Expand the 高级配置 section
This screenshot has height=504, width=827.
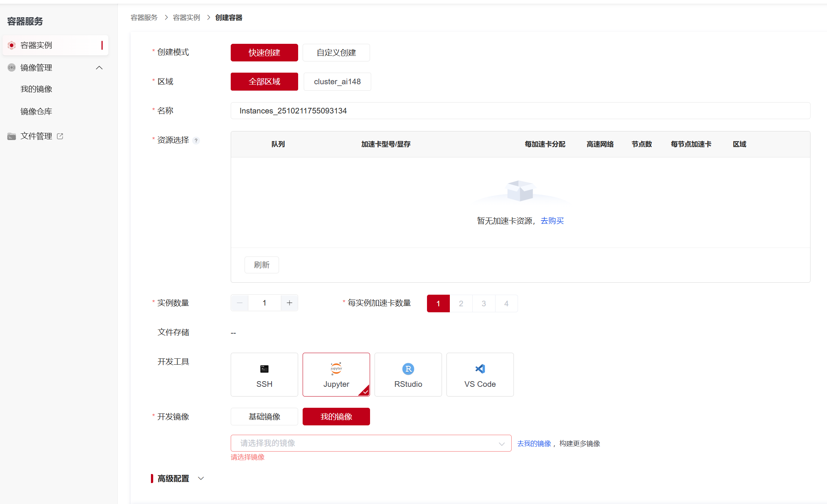pyautogui.click(x=201, y=479)
